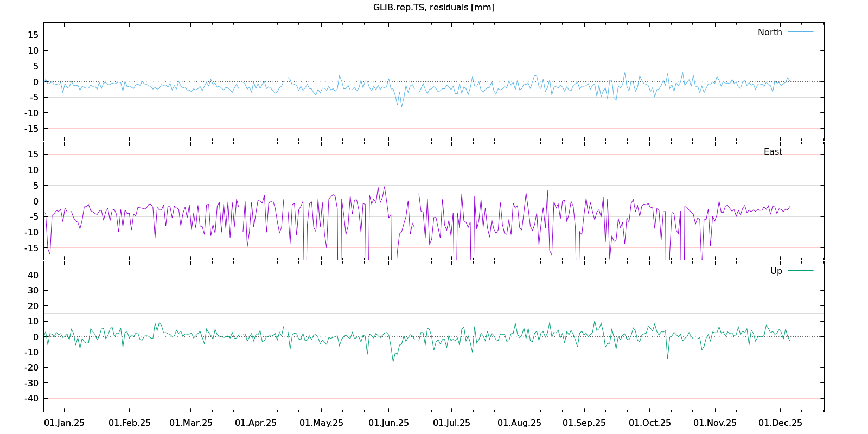Click the green Up legend line sample
This screenshot has height=434, width=868.
coord(800,271)
